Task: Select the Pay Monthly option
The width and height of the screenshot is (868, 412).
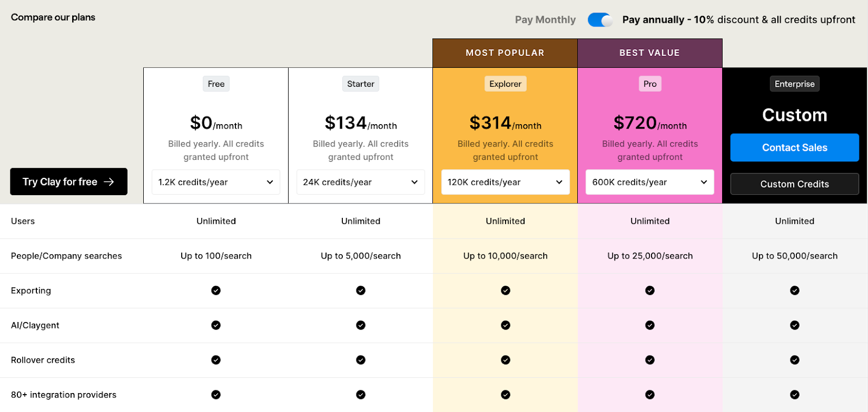Action: (545, 20)
